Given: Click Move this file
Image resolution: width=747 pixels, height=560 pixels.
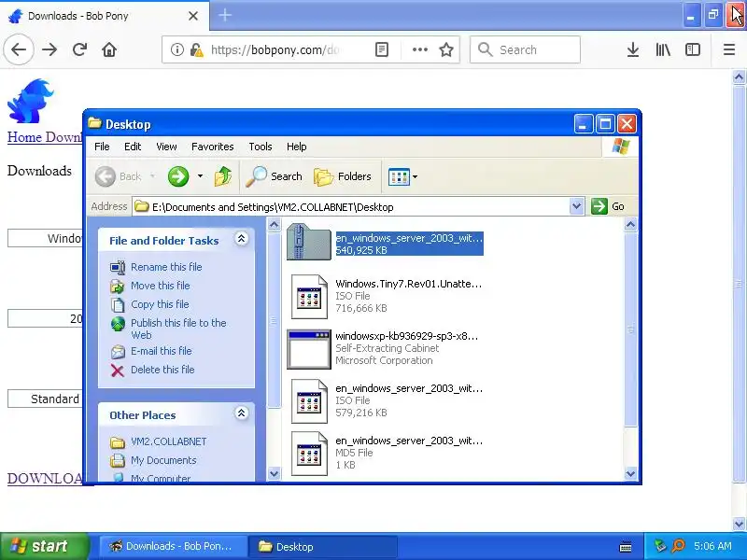Looking at the screenshot, I should (161, 286).
